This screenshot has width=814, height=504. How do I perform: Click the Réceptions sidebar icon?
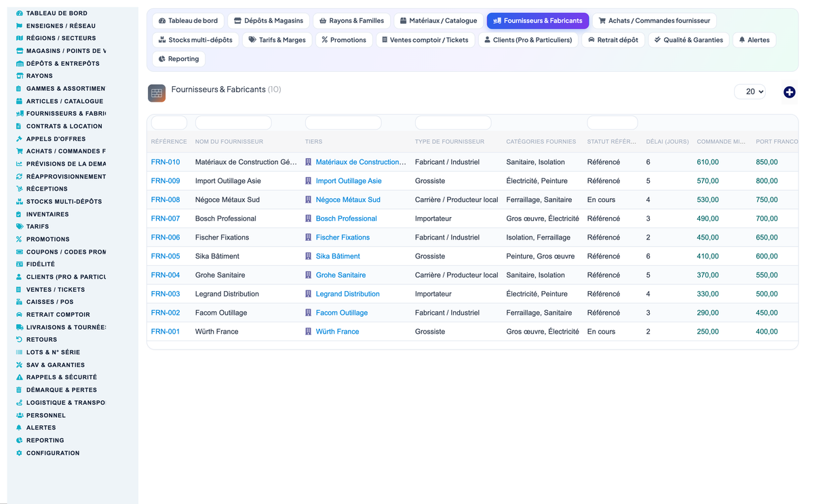point(19,189)
